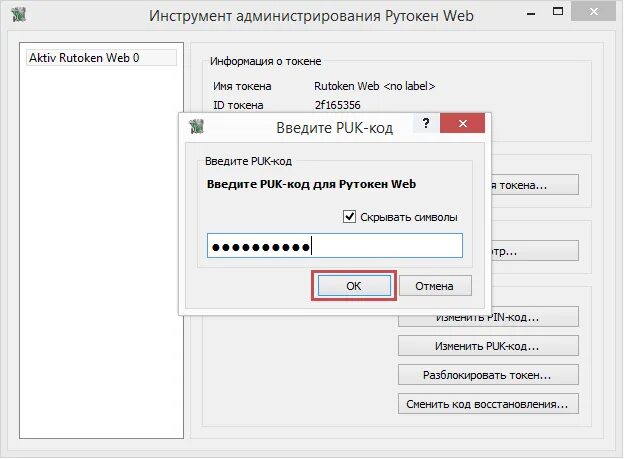The width and height of the screenshot is (624, 459).
Task: Click Информация о токене group heading
Action: (x=265, y=61)
